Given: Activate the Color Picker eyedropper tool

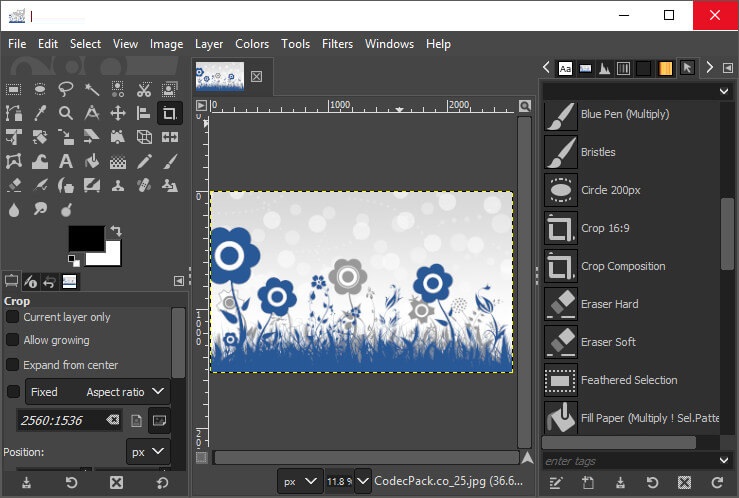Looking at the screenshot, I should (x=40, y=113).
